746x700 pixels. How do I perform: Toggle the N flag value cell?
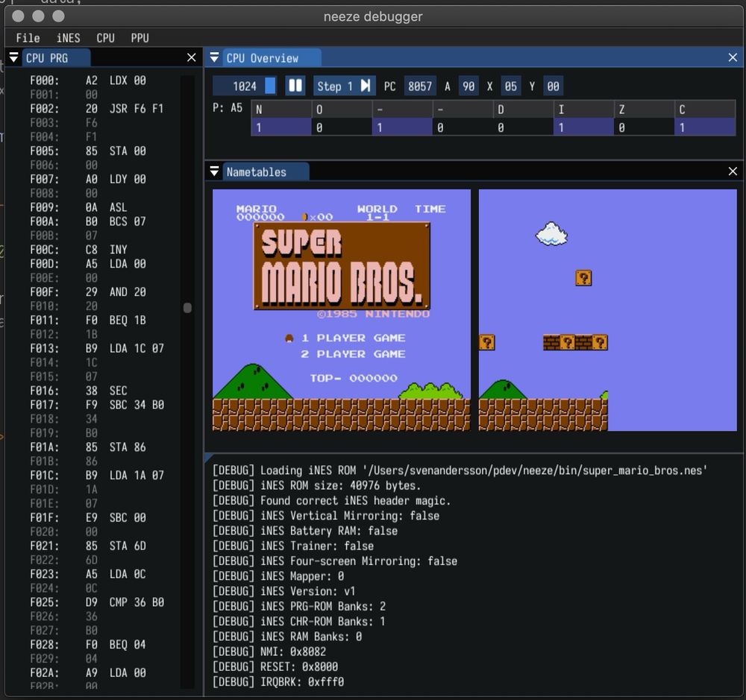[x=281, y=127]
